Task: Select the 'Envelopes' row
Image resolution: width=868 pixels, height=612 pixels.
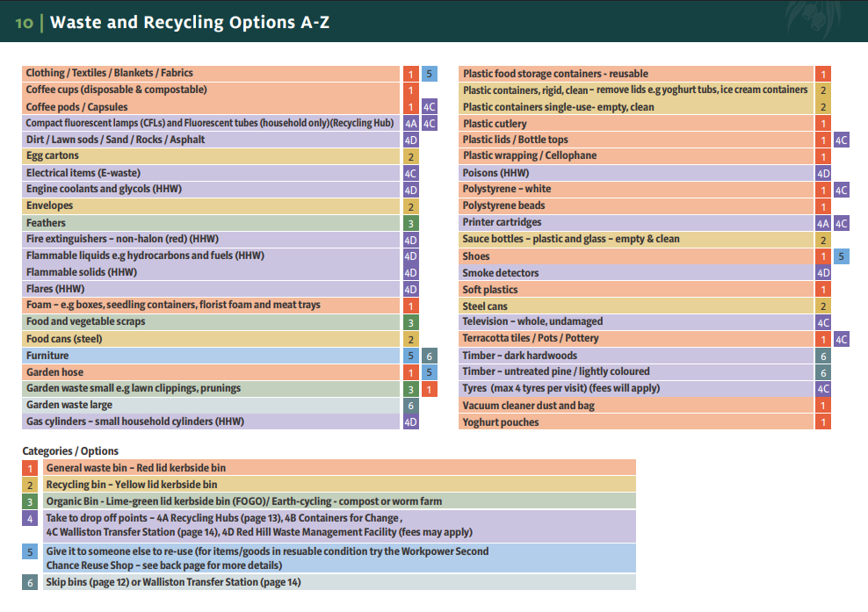Action: [211, 205]
